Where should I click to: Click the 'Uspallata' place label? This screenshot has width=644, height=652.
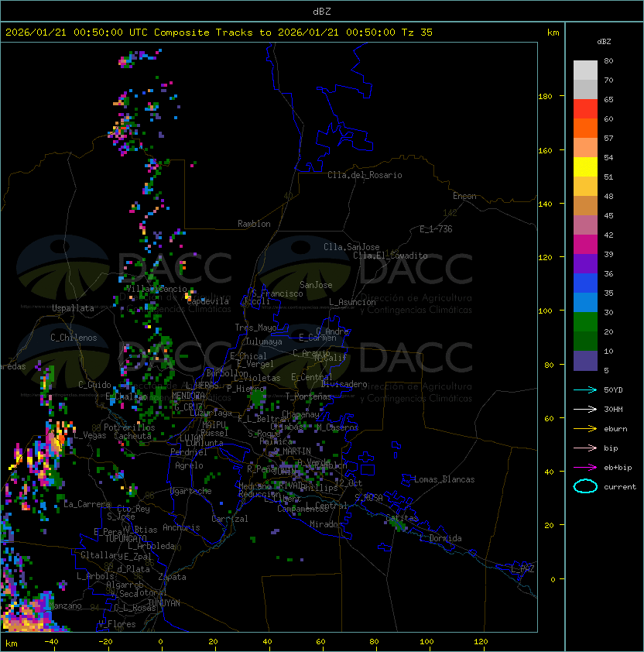73,308
